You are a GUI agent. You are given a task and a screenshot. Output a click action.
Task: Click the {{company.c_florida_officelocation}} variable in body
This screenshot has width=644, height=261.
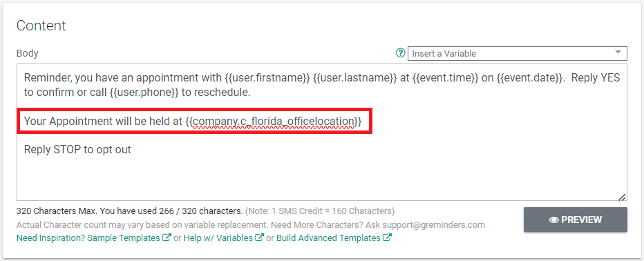pyautogui.click(x=274, y=121)
